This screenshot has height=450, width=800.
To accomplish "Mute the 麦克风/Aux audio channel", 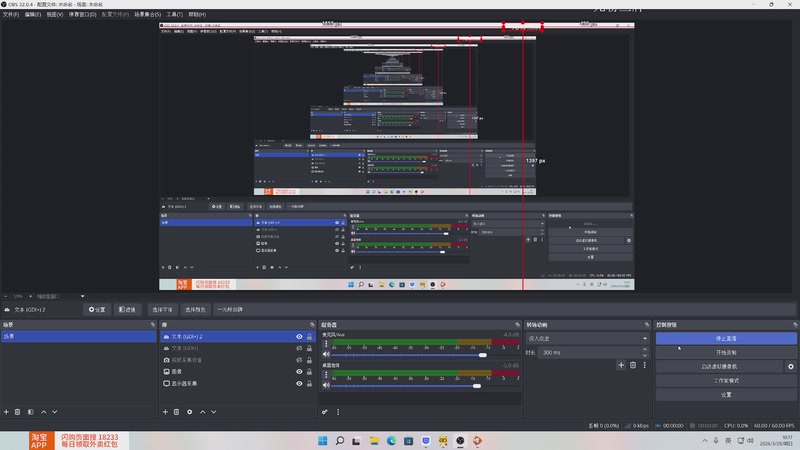I will 327,355.
